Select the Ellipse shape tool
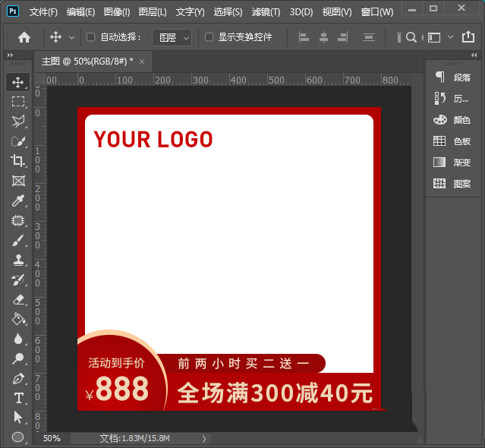485x448 pixels. point(18,437)
